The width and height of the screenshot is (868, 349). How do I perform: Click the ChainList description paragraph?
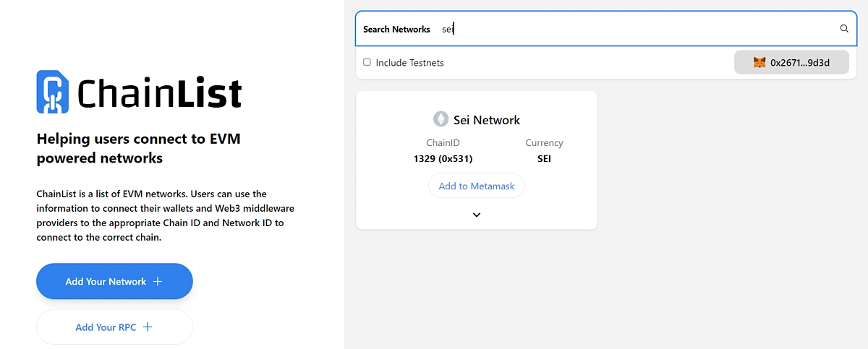click(165, 215)
